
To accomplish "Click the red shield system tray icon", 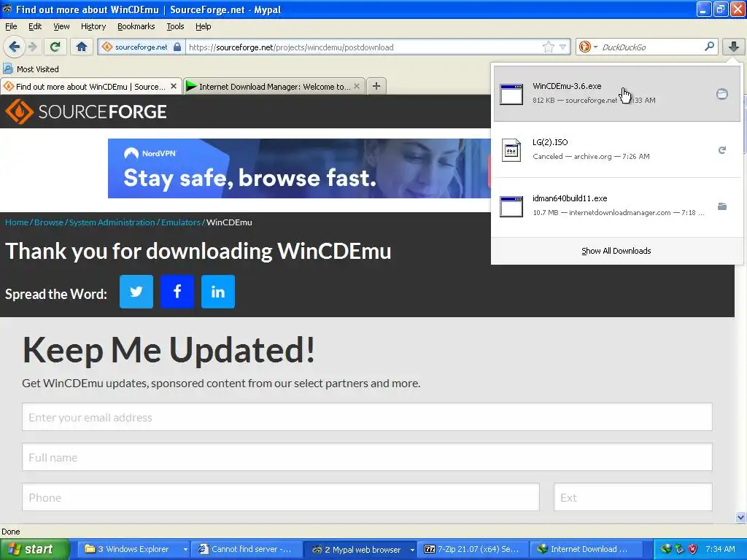I will (x=693, y=549).
